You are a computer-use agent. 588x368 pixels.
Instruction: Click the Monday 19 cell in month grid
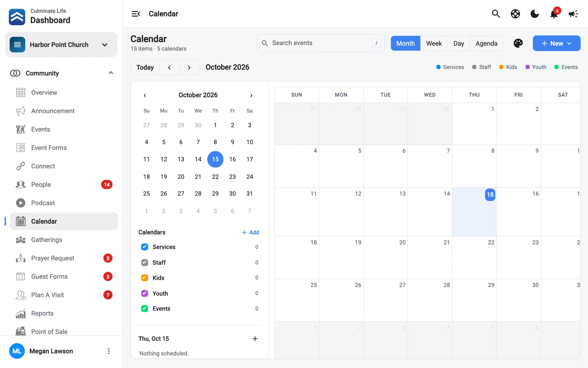pyautogui.click(x=341, y=258)
